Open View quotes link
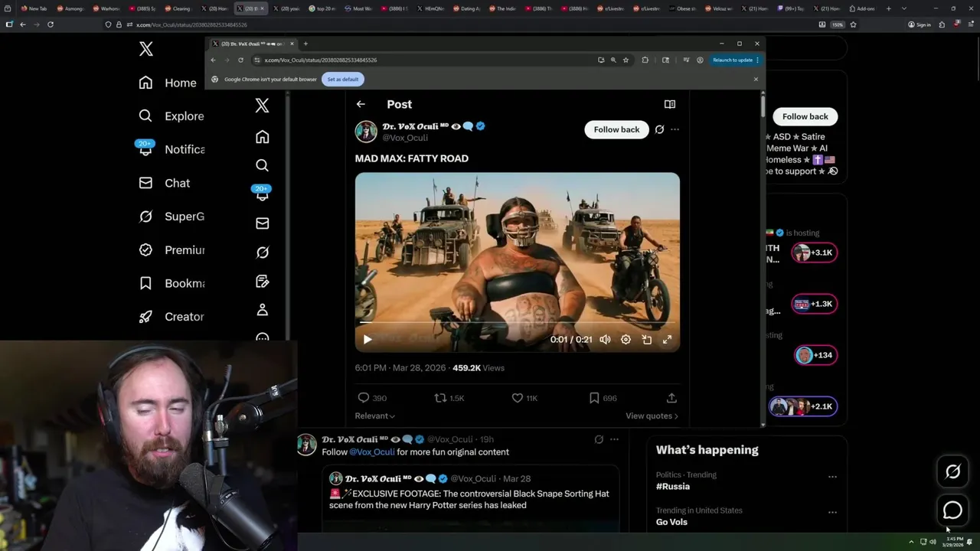Image resolution: width=980 pixels, height=551 pixels. point(652,416)
